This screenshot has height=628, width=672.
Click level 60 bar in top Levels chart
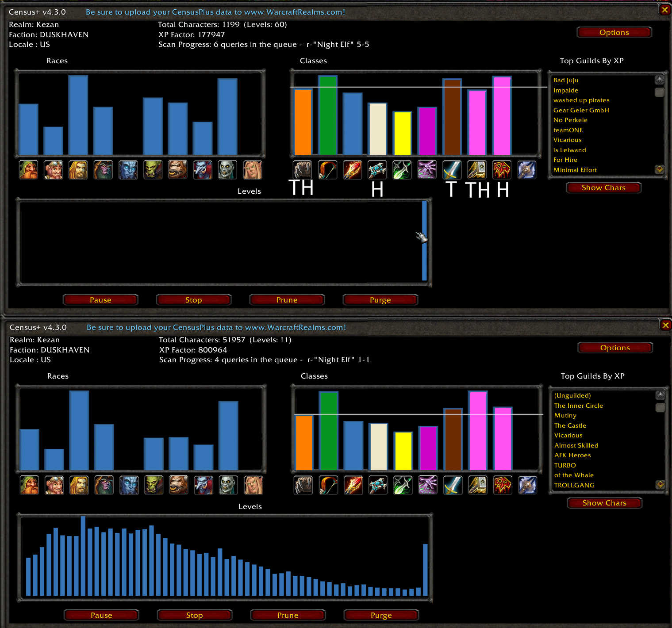coord(424,241)
